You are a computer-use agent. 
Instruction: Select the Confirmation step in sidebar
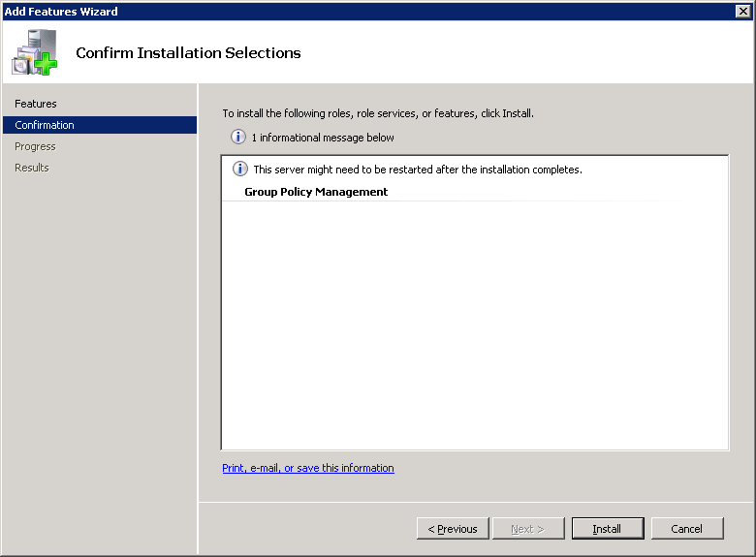[x=100, y=125]
